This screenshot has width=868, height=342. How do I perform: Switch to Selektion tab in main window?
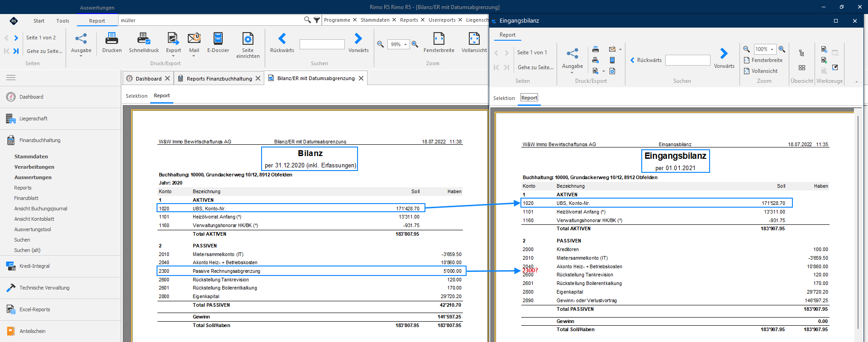point(137,96)
